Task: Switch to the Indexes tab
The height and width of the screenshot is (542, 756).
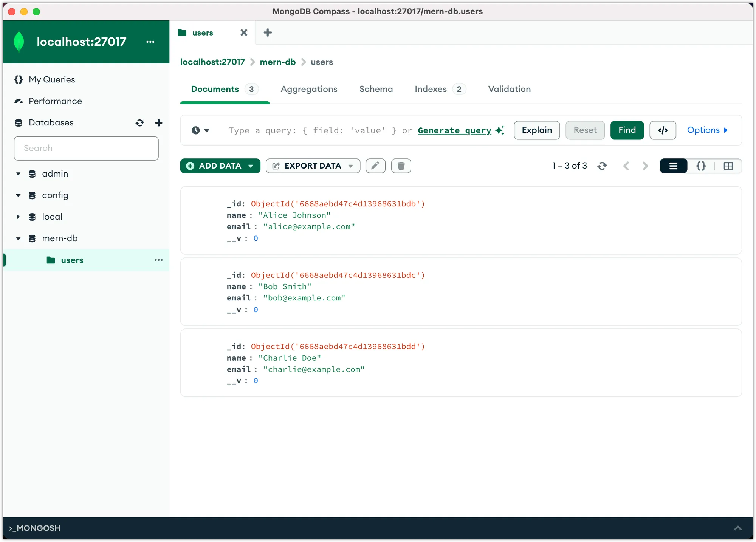Action: pyautogui.click(x=440, y=89)
